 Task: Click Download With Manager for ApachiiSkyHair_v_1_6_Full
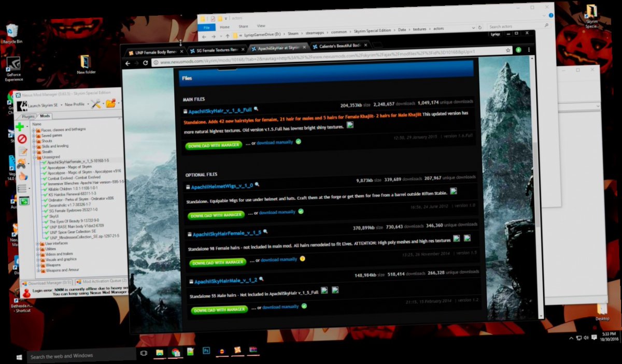tap(214, 145)
